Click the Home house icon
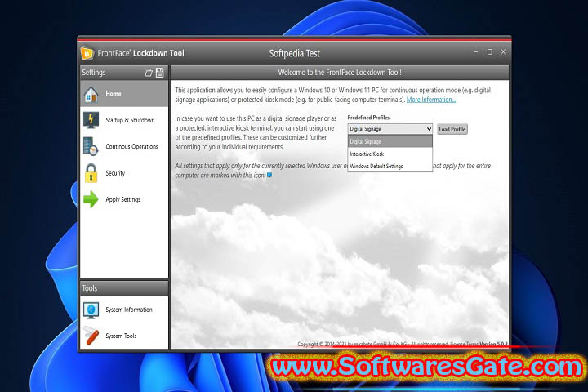The width and height of the screenshot is (588, 392). 91,94
